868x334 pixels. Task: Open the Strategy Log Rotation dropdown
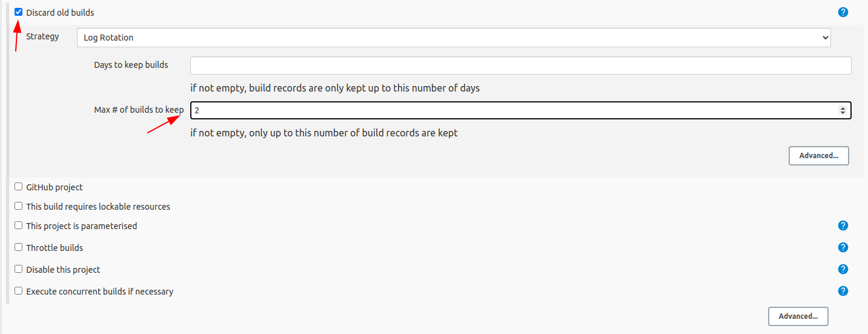pyautogui.click(x=454, y=38)
